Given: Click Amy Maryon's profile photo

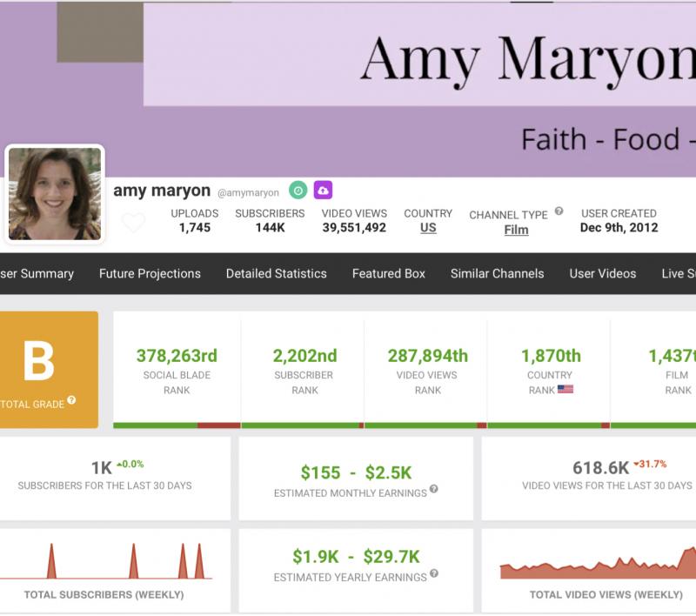Looking at the screenshot, I should click(x=55, y=193).
